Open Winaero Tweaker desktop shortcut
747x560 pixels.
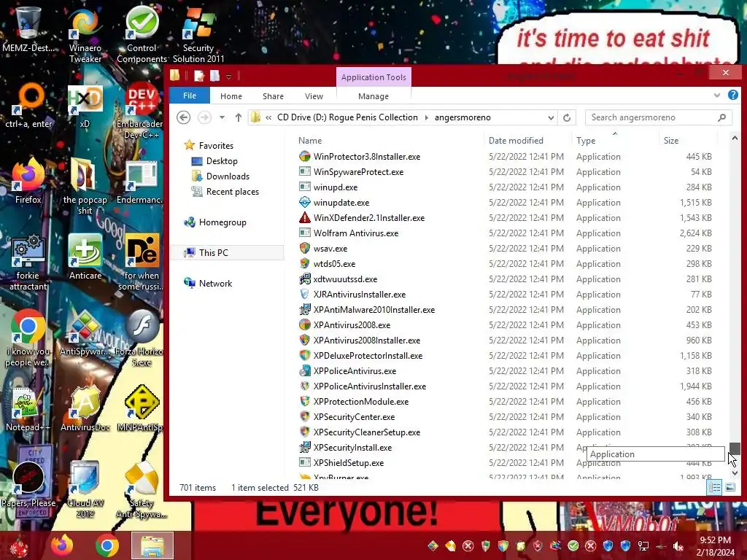(x=85, y=34)
